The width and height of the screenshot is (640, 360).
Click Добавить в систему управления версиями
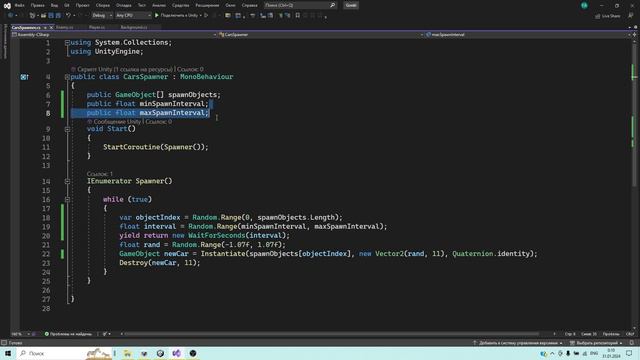(x=518, y=343)
